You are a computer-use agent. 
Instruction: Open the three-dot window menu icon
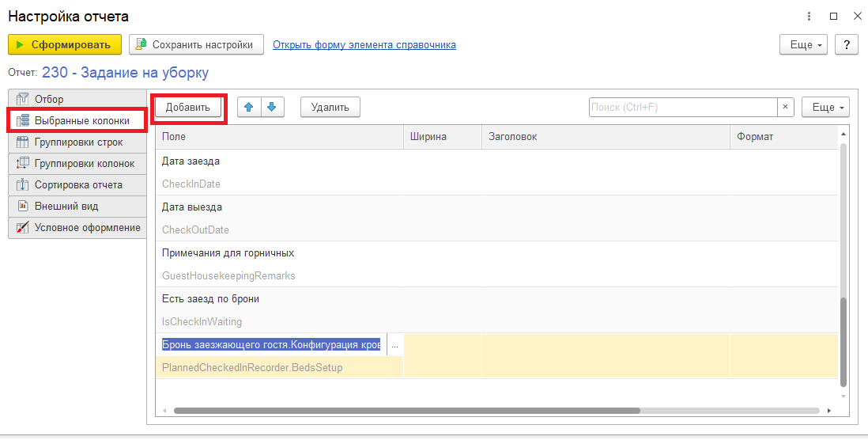[809, 17]
